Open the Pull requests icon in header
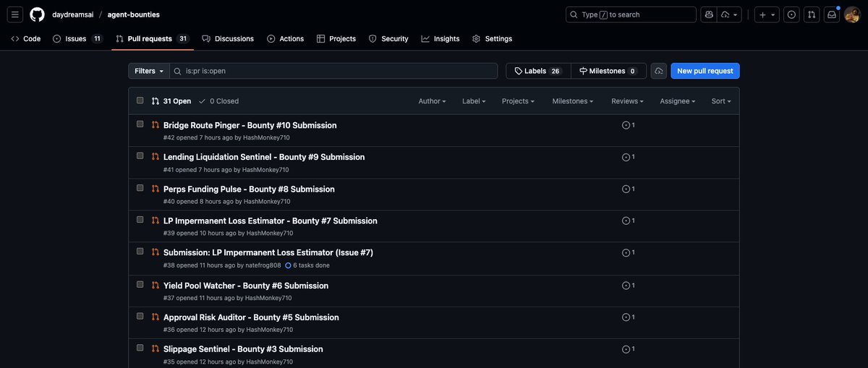 point(812,14)
